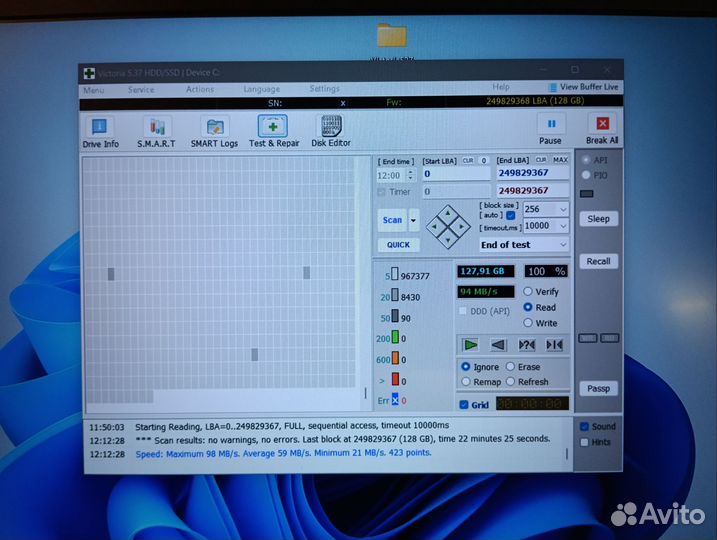Click the navigation diamond up arrow
This screenshot has width=717, height=540.
pyautogui.click(x=448, y=213)
